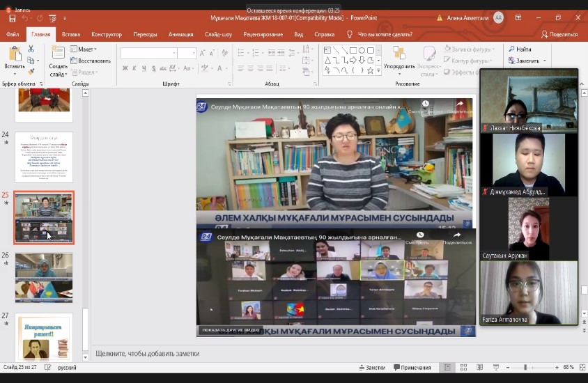Switch to slide sorter view icon
The height and width of the screenshot is (383, 588).
463,368
